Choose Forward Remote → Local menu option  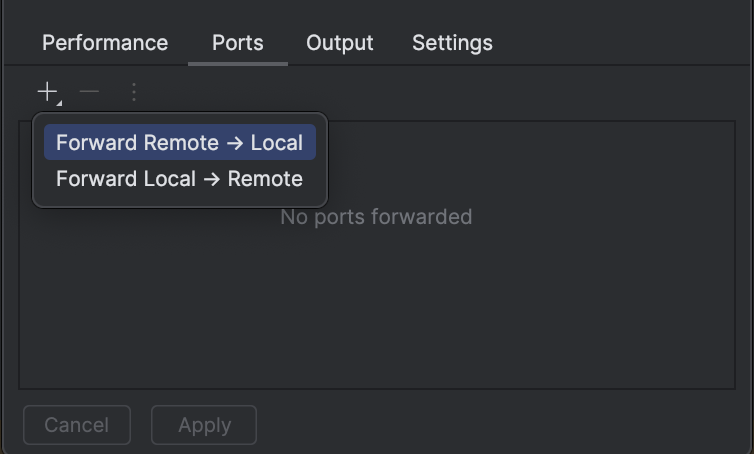coord(180,142)
